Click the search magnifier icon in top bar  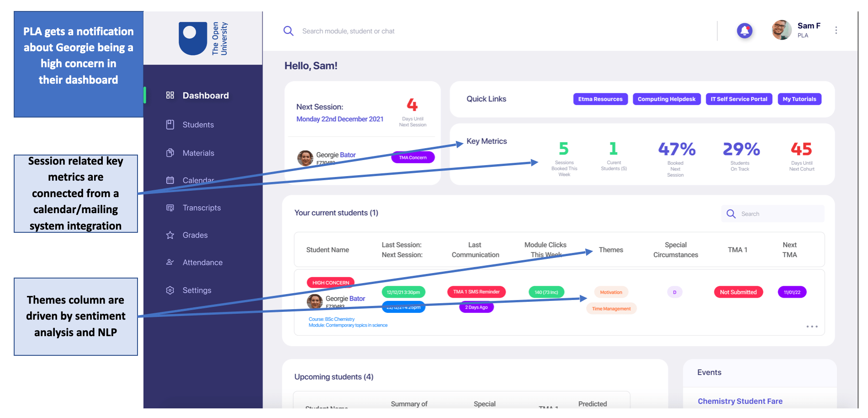pyautogui.click(x=288, y=31)
